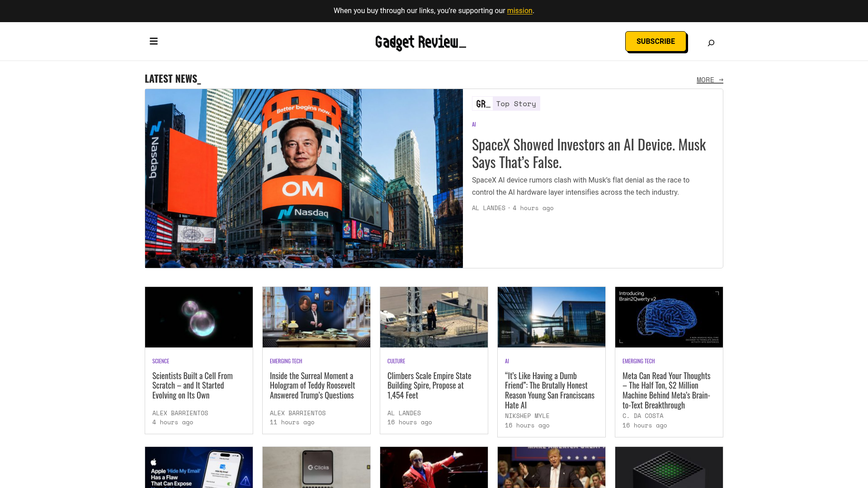Open Meta Can Read Your Thoughts article
Screen dimensions: 868x488
point(666,390)
